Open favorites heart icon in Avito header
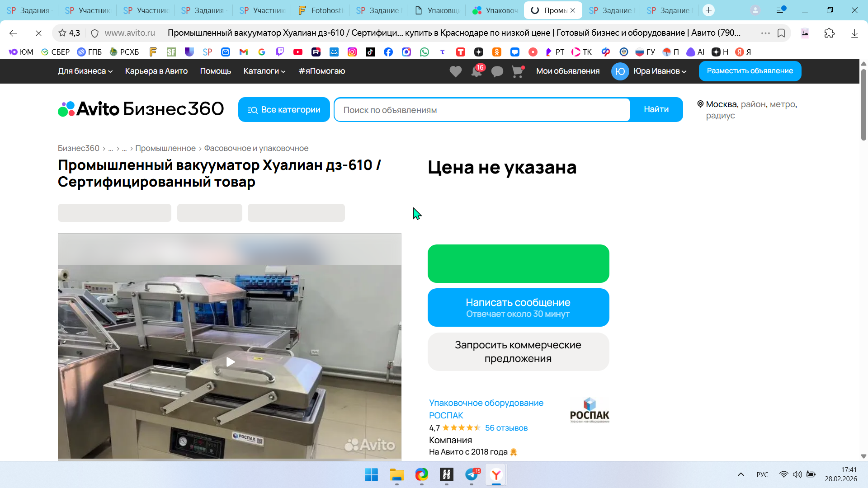The height and width of the screenshot is (488, 868). [455, 71]
